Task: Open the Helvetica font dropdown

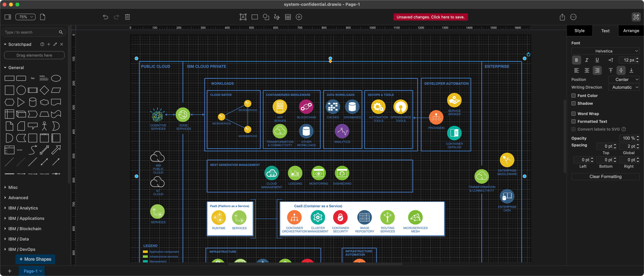Action: coord(605,51)
